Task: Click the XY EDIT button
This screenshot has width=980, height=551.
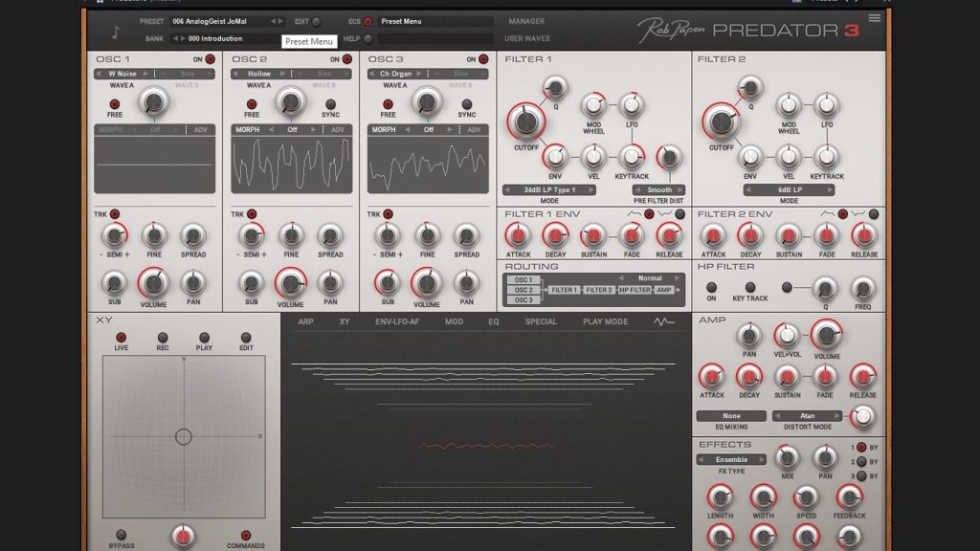Action: 246,338
